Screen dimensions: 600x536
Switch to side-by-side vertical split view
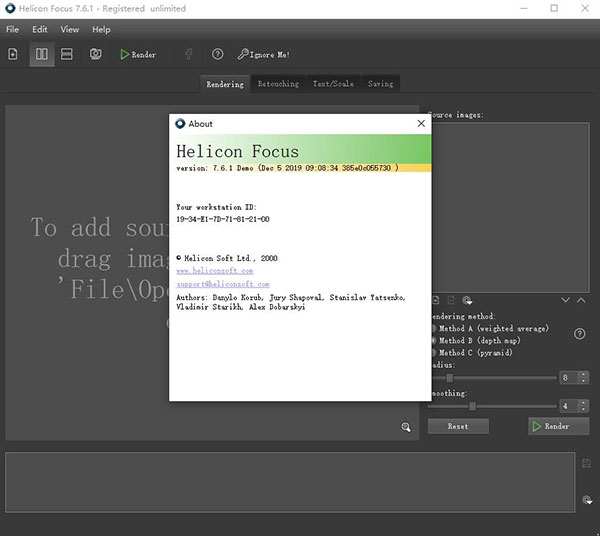(42, 54)
